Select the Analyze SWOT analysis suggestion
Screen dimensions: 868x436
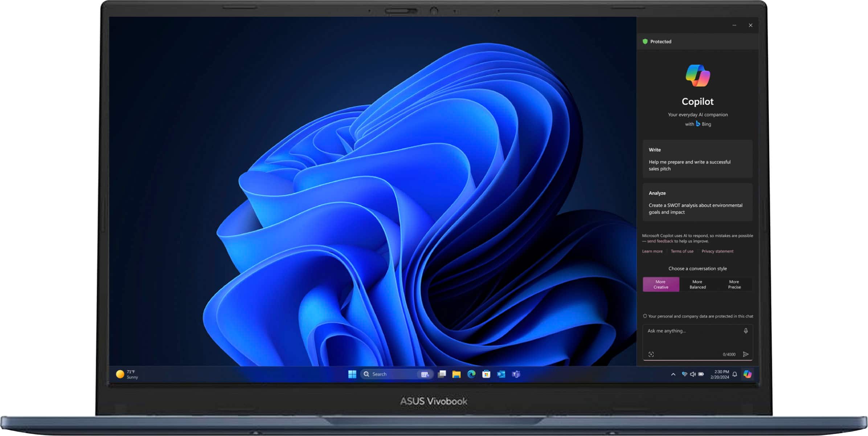[697, 202]
